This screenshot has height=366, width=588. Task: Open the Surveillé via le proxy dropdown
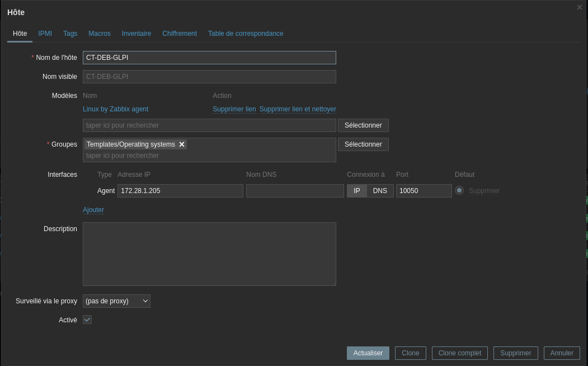pyautogui.click(x=116, y=301)
